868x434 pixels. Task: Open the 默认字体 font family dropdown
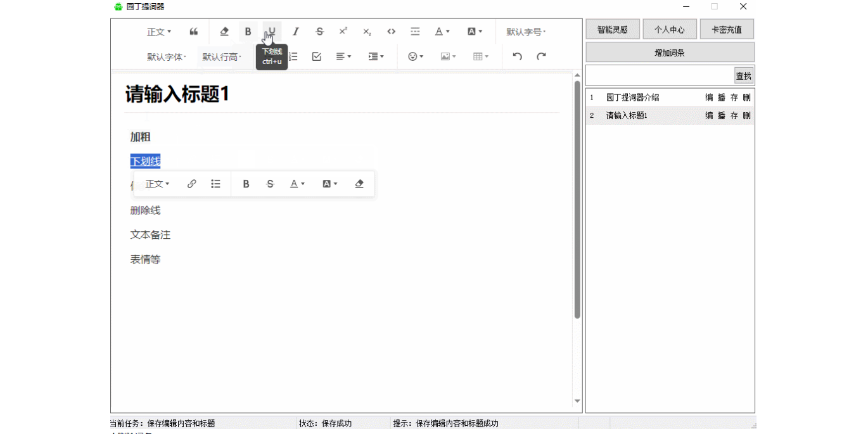click(167, 57)
